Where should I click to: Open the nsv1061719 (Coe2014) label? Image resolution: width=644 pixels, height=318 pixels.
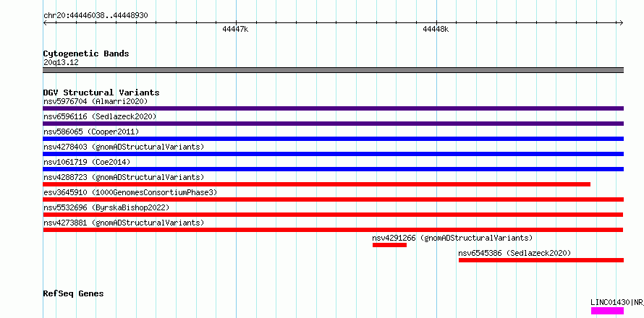[87, 162]
